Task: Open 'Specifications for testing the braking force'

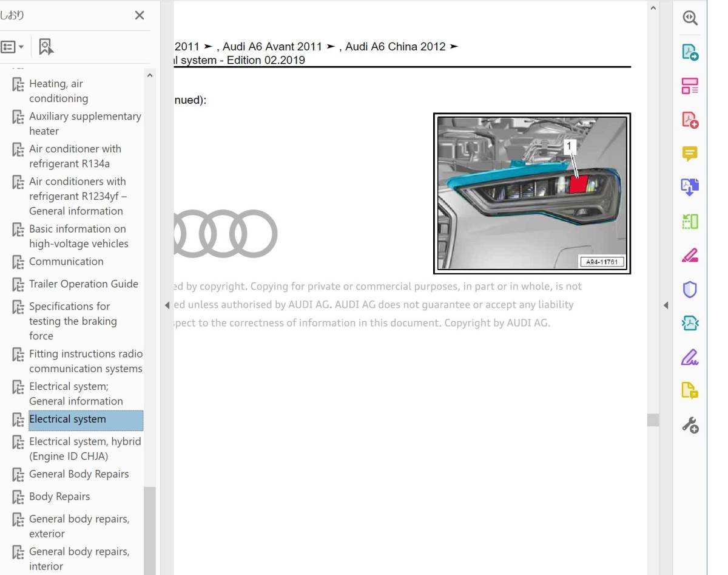Action: [x=73, y=321]
